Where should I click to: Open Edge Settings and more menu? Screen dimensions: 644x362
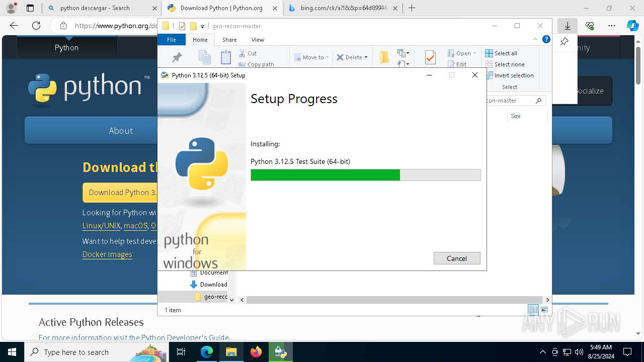click(x=612, y=26)
